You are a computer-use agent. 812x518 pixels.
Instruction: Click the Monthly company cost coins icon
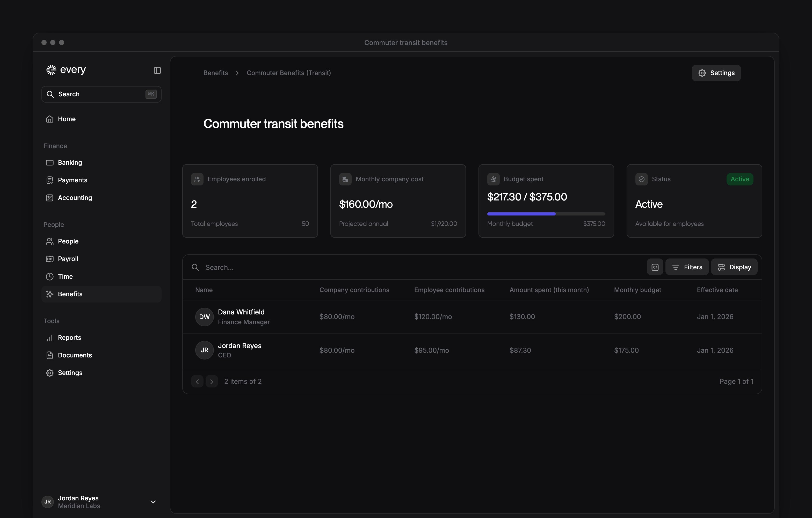tap(345, 179)
